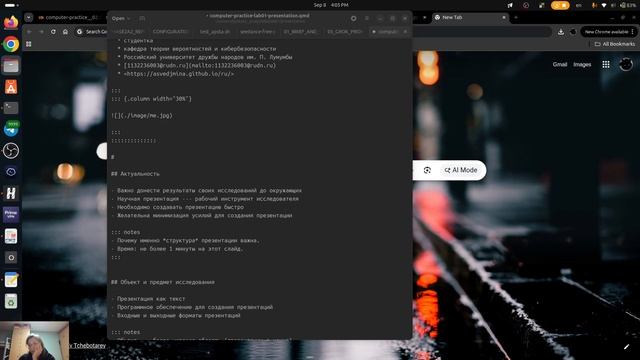Open Google apps grid
640x360 pixels.
pos(606,64)
